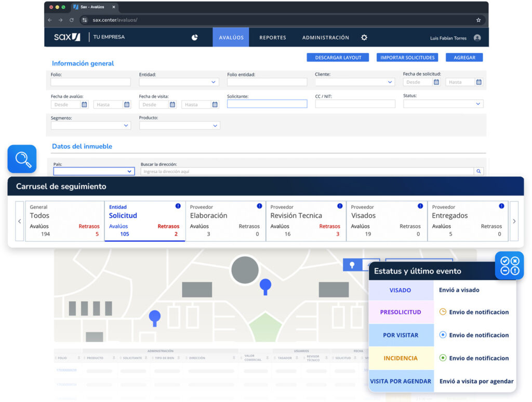Screen dimensions: 532x402
Task: Click upper blue map marker pin
Action: tap(265, 287)
